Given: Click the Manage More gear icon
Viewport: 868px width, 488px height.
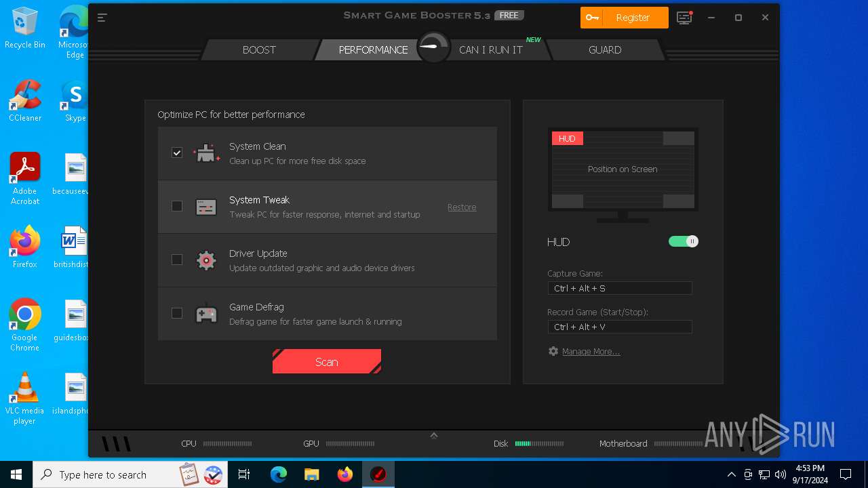Looking at the screenshot, I should click(x=553, y=351).
